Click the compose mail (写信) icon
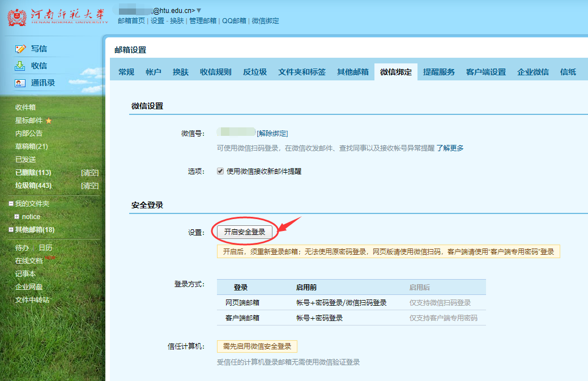 pos(20,49)
